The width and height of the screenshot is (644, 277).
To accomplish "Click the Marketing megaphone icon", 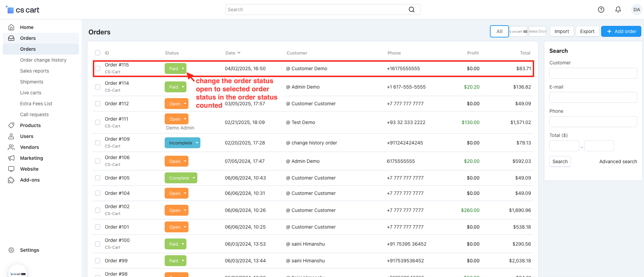I will pos(11,158).
